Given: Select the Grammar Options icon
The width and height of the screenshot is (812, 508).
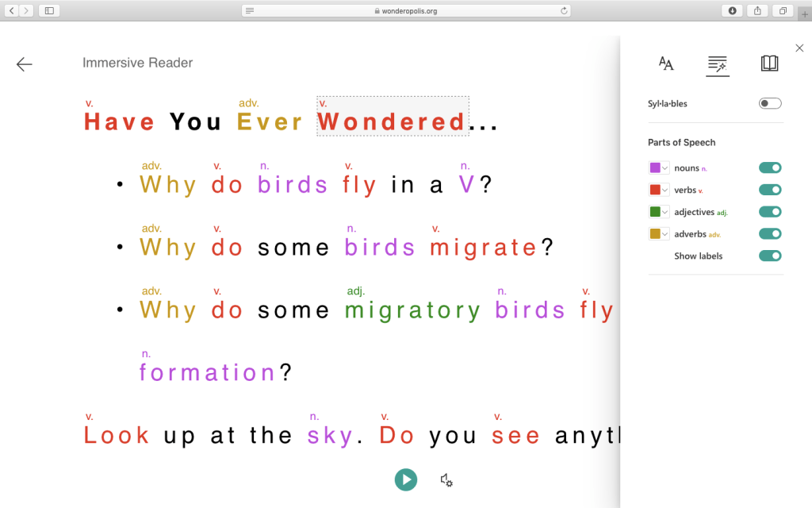Looking at the screenshot, I should 717,64.
